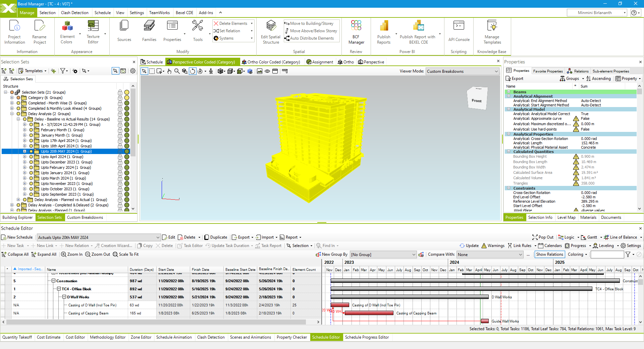
Task: Open the Clash Detection ribbon tab
Action: [x=74, y=13]
